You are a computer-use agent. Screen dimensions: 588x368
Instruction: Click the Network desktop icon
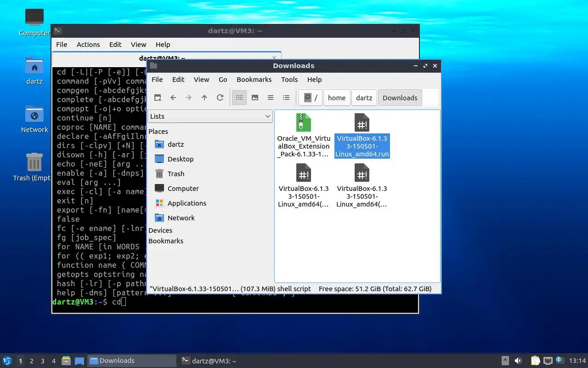pyautogui.click(x=34, y=119)
